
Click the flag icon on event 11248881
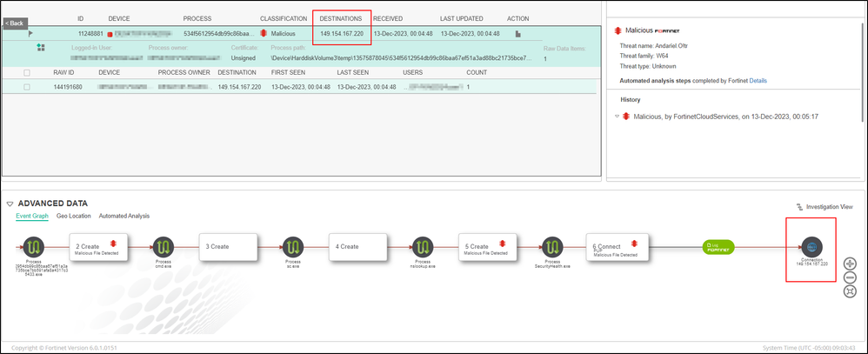31,33
